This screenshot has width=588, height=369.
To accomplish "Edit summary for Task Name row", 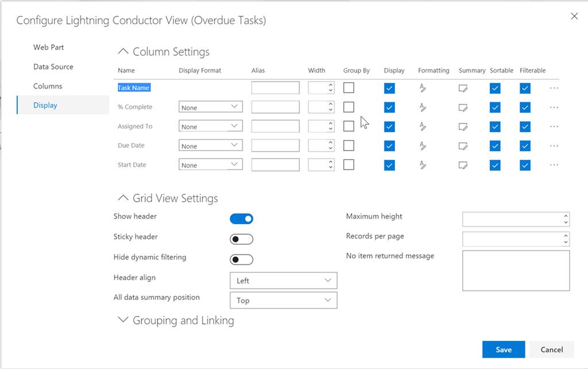I will (x=463, y=88).
